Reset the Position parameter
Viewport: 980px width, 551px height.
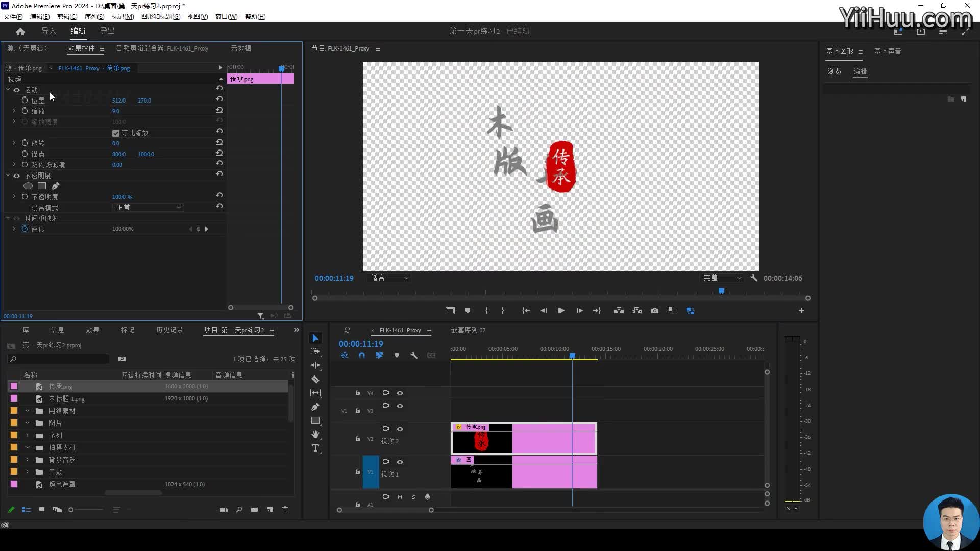219,100
